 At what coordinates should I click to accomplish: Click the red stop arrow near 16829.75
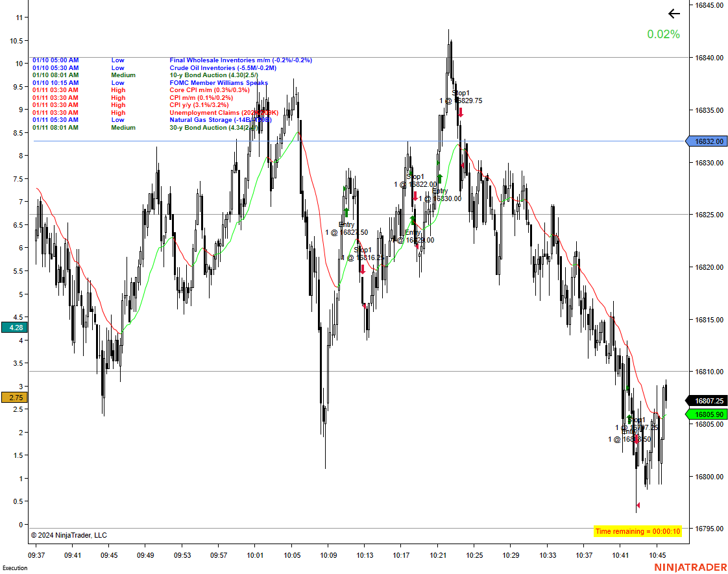pos(461,112)
